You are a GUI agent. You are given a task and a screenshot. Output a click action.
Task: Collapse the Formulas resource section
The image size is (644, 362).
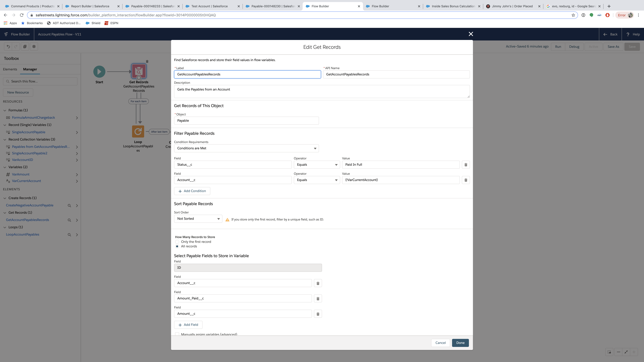[x=5, y=110]
